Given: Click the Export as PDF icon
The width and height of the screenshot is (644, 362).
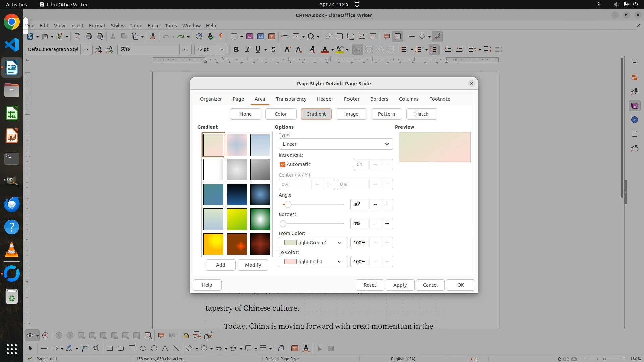Looking at the screenshot, I should coord(77,37).
